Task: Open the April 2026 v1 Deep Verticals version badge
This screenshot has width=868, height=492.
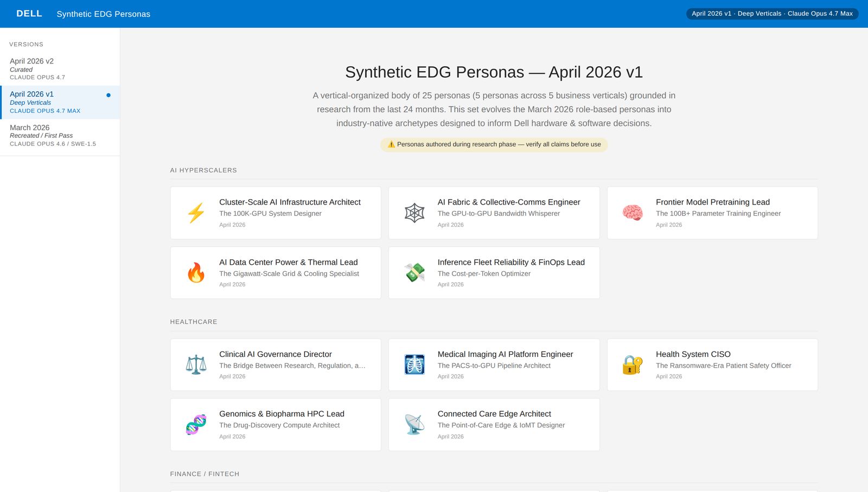Action: pos(773,14)
